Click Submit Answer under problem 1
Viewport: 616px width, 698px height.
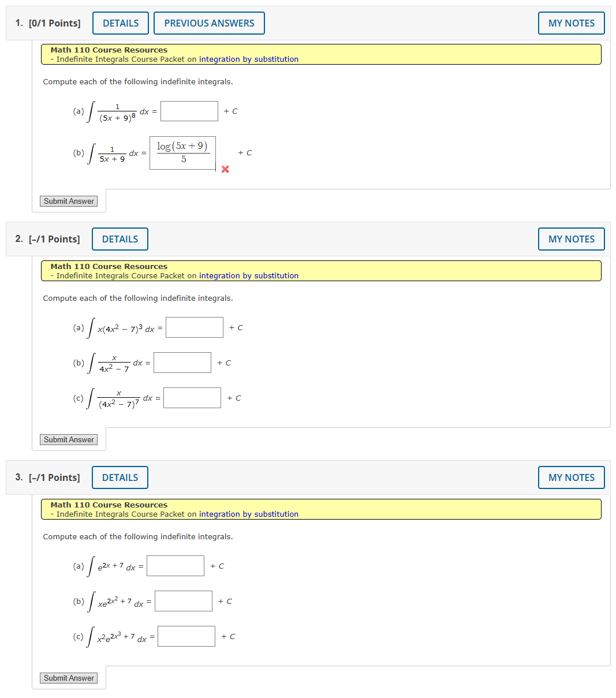(x=68, y=201)
